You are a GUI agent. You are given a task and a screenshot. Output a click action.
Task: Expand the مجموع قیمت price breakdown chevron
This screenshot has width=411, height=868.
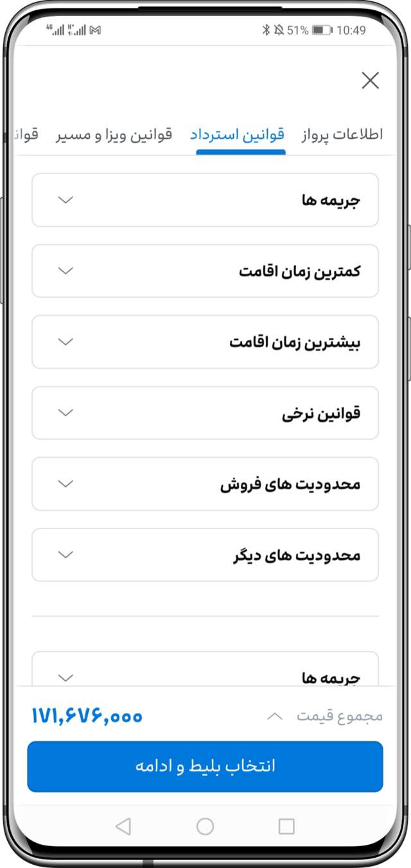point(274,716)
